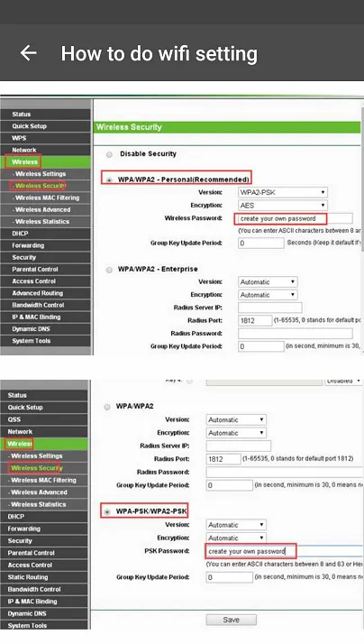Open Wireless MAC Filtering in upper router menu
Screen dimensions: 364x644
45,198
